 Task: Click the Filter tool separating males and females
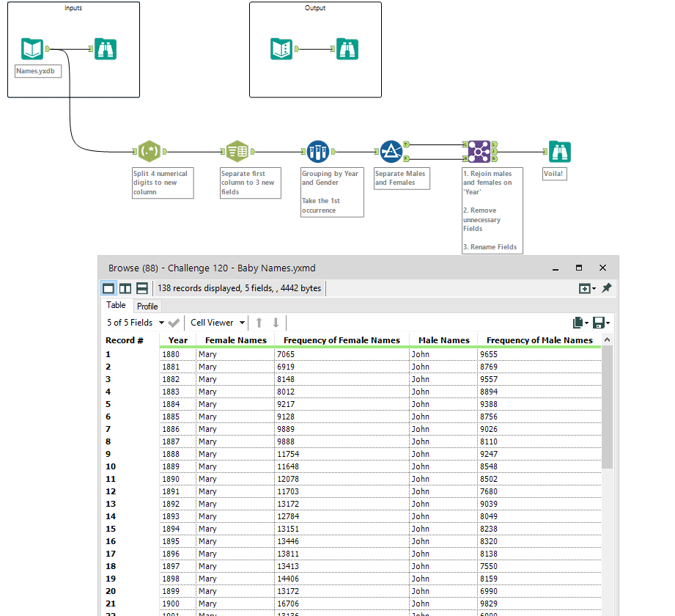pos(391,152)
